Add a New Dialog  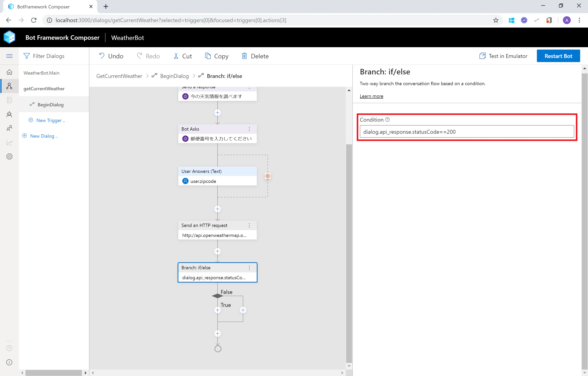click(x=40, y=136)
